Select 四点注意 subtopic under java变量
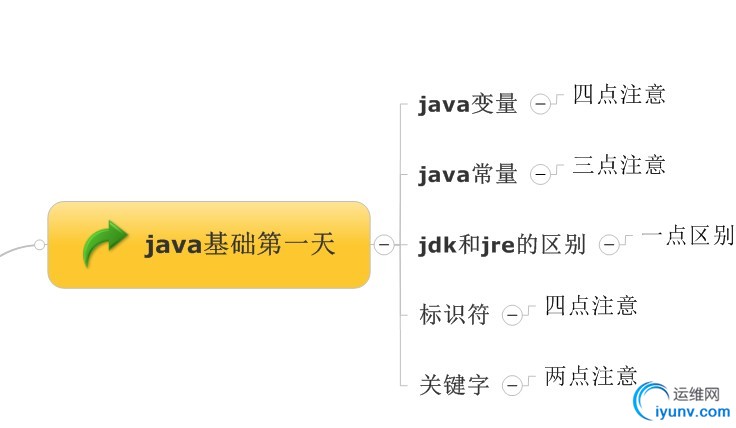Screen dimensions: 736x428 pyautogui.click(x=619, y=96)
